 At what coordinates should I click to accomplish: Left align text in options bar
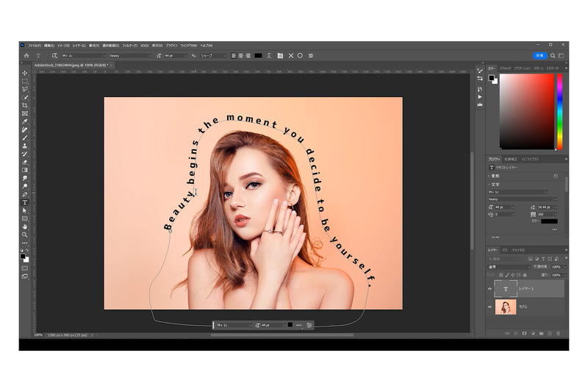(x=234, y=55)
